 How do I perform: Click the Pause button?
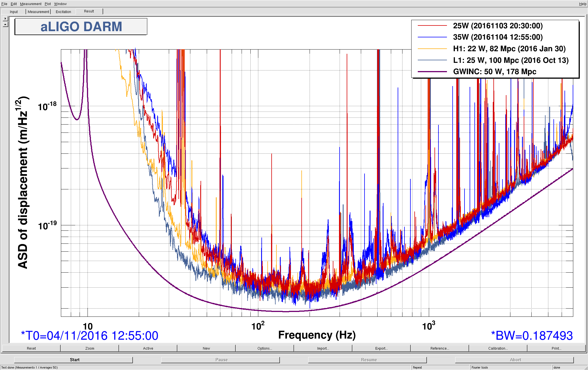click(220, 360)
